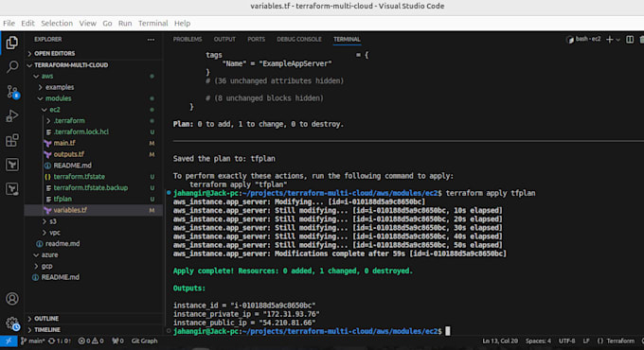
Task: Open the Terminal menu
Action: 152,24
